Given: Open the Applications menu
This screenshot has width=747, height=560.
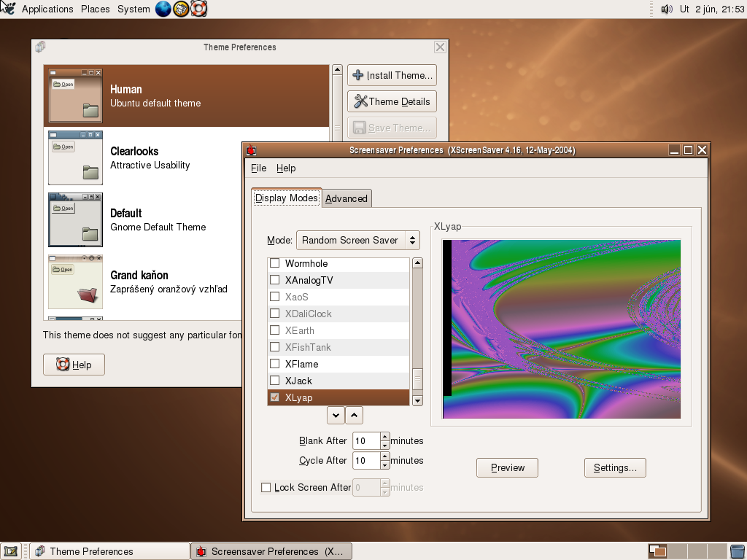Looking at the screenshot, I should pyautogui.click(x=47, y=9).
